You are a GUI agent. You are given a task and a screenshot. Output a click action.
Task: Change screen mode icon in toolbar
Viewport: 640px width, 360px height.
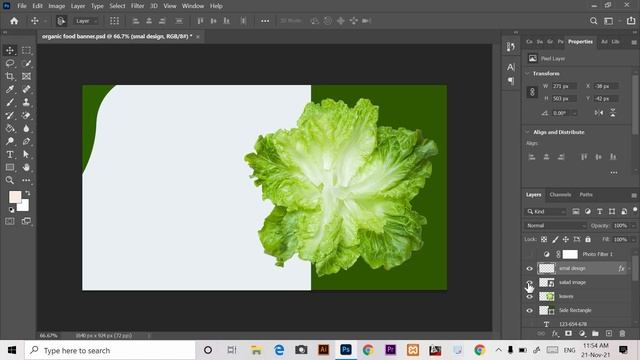click(26, 221)
